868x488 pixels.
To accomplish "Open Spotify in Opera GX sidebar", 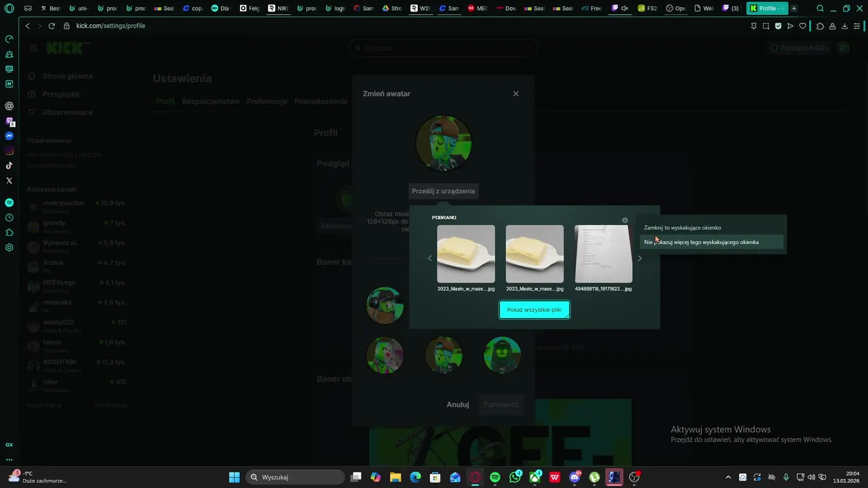I will tap(9, 203).
